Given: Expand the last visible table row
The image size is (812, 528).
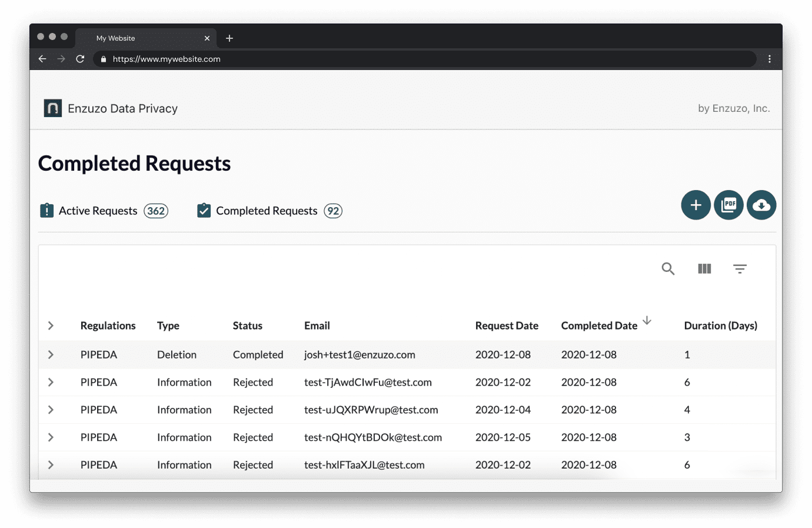Looking at the screenshot, I should pos(51,464).
